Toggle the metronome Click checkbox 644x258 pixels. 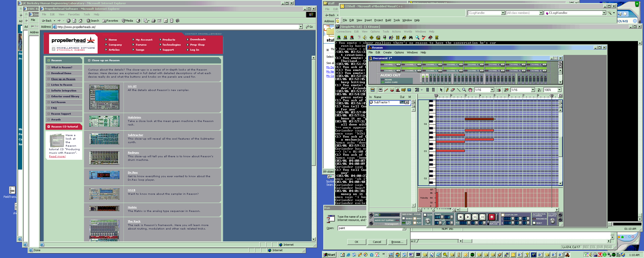click(425, 215)
